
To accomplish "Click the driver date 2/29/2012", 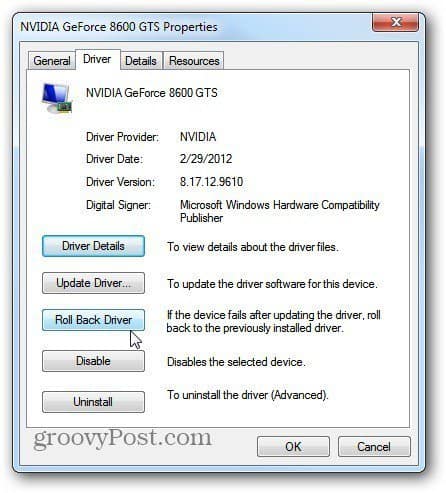I will (x=206, y=159).
